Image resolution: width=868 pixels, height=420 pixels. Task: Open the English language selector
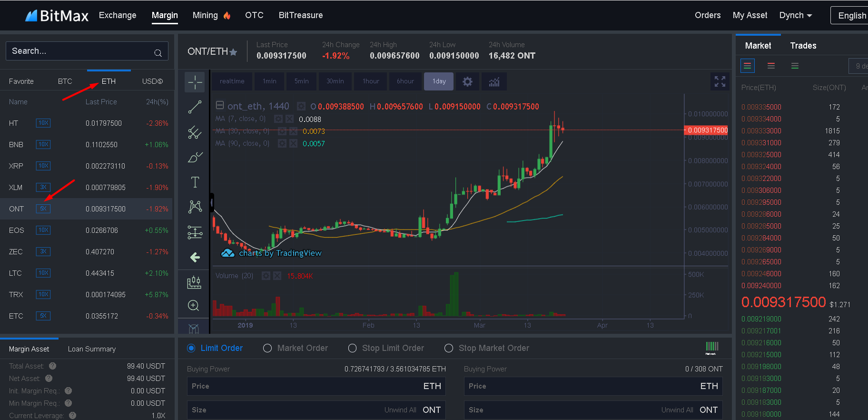click(850, 15)
